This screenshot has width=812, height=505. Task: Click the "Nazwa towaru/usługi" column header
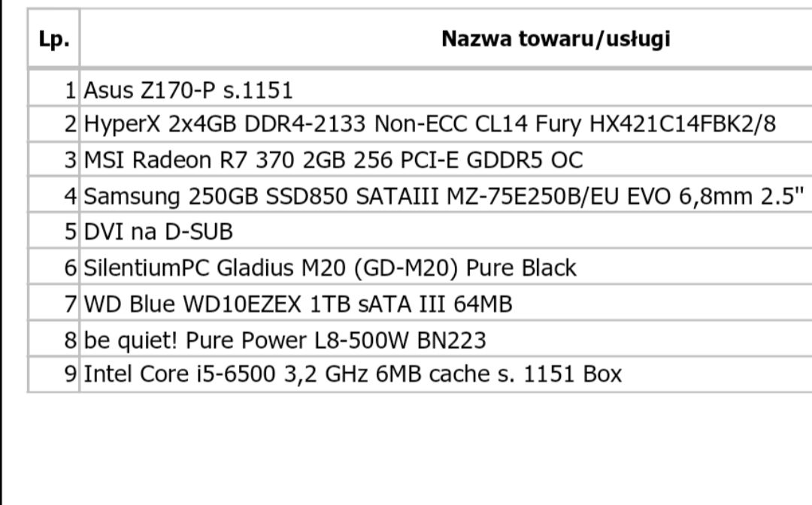click(x=555, y=39)
